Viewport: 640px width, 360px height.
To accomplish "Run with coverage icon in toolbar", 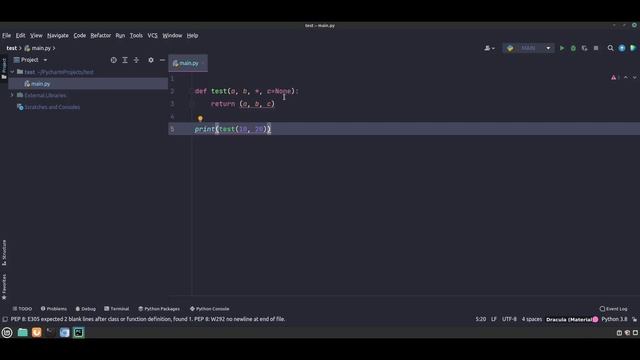I will 584,48.
